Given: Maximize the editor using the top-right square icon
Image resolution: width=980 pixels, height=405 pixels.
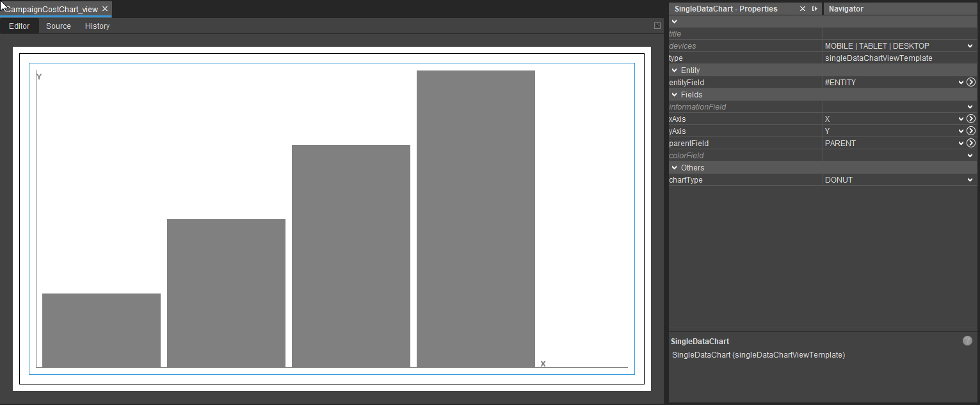Looking at the screenshot, I should point(657,26).
